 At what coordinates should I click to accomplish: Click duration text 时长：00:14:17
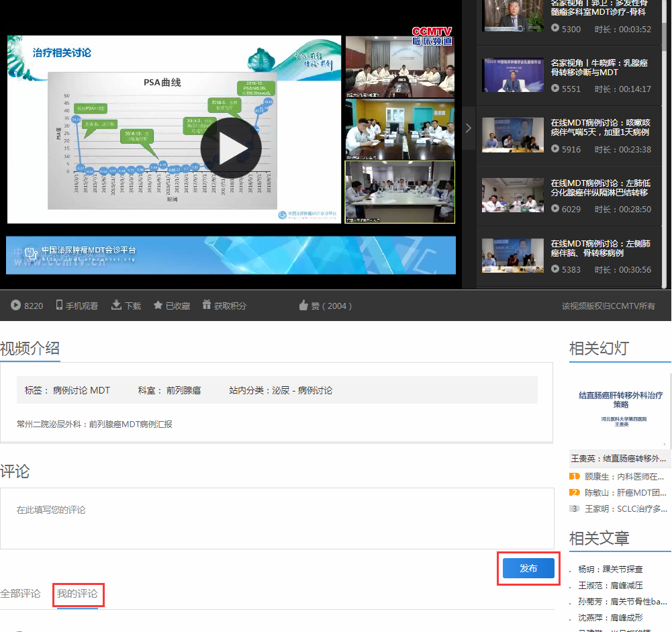[623, 89]
